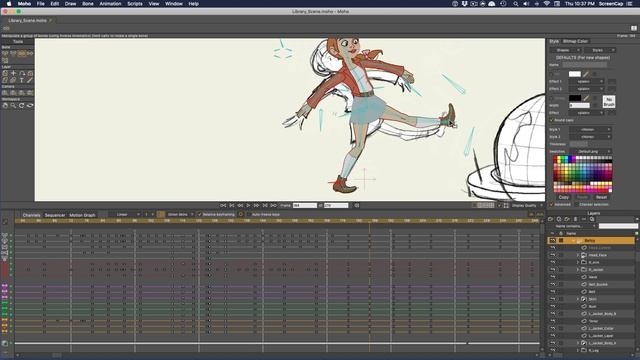Open the Display Quality dropdown

click(527, 206)
